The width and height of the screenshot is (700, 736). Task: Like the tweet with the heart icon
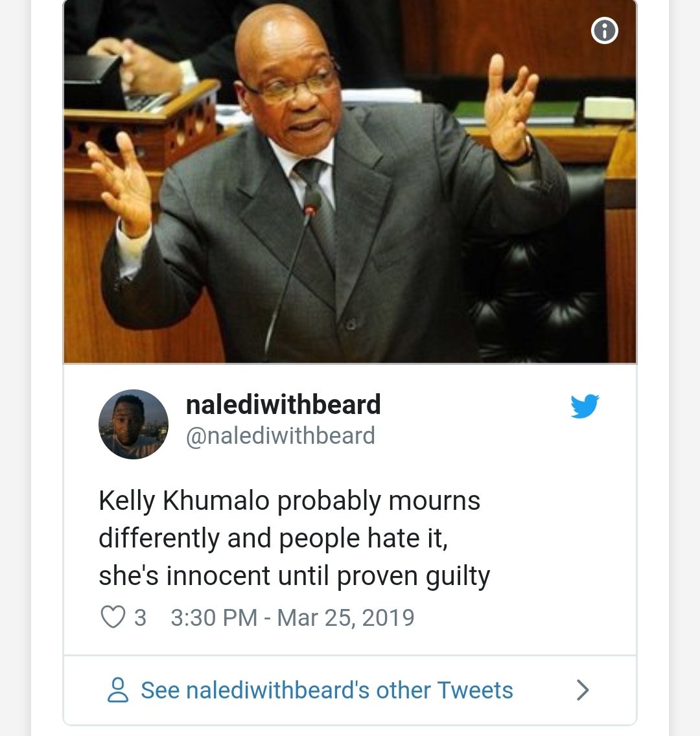(x=113, y=617)
